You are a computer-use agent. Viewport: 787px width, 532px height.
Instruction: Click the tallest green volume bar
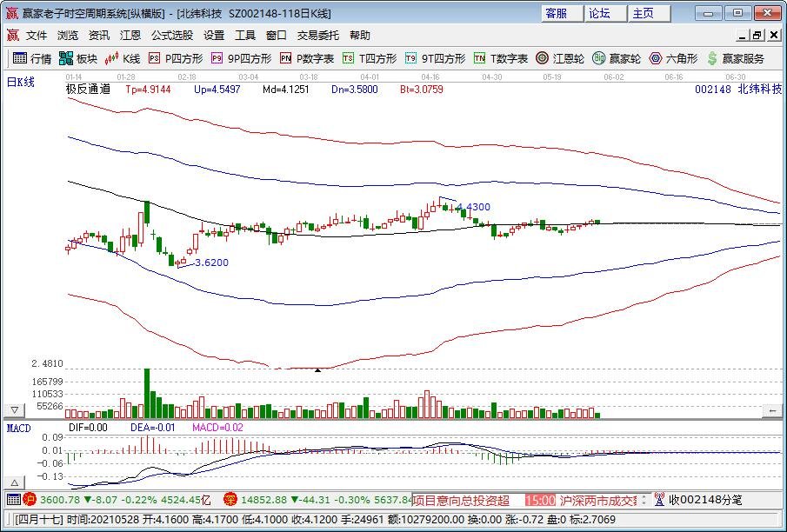point(147,394)
